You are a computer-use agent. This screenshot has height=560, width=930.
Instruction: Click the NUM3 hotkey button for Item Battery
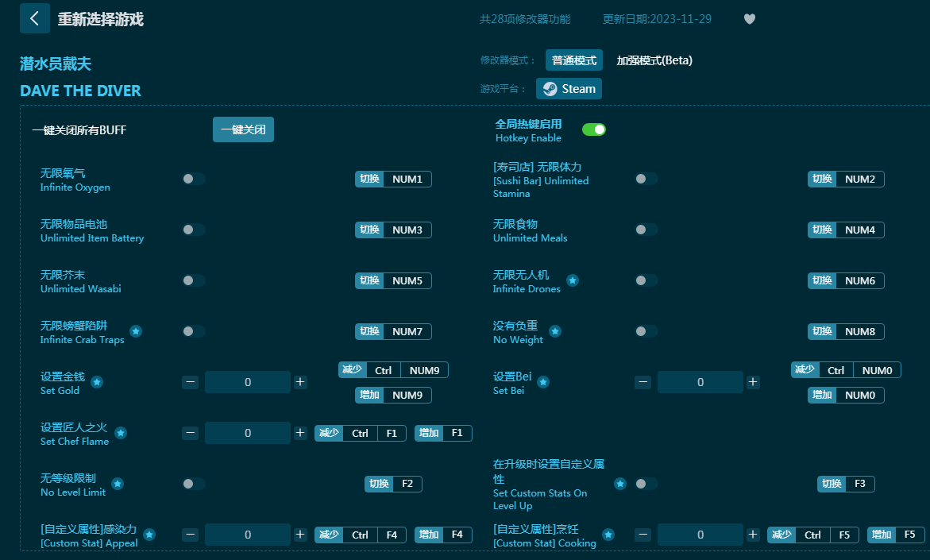click(x=393, y=230)
